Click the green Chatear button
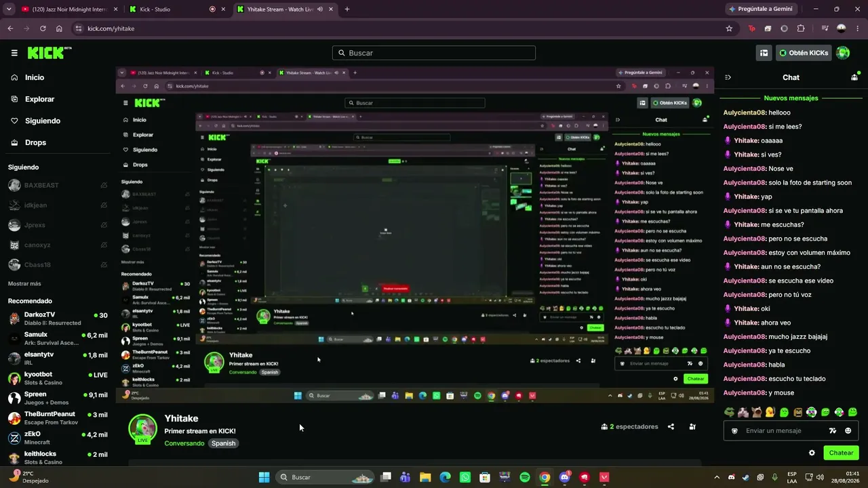The height and width of the screenshot is (488, 868). click(x=841, y=453)
